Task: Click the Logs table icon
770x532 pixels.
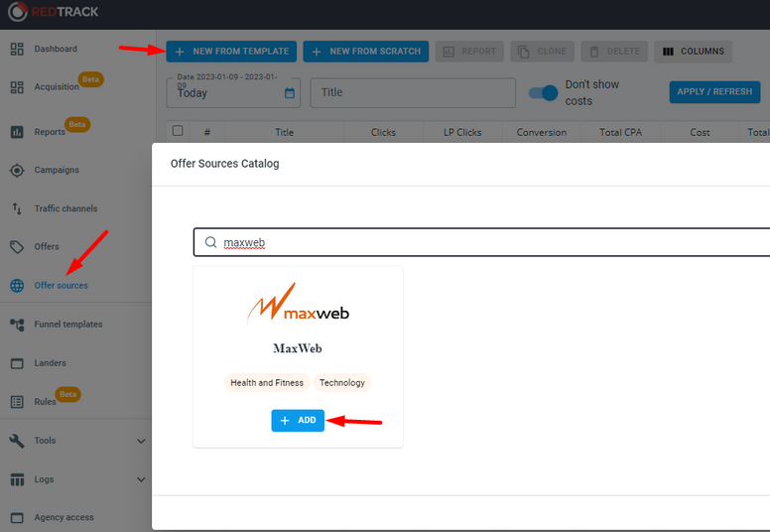Action: pos(17,479)
